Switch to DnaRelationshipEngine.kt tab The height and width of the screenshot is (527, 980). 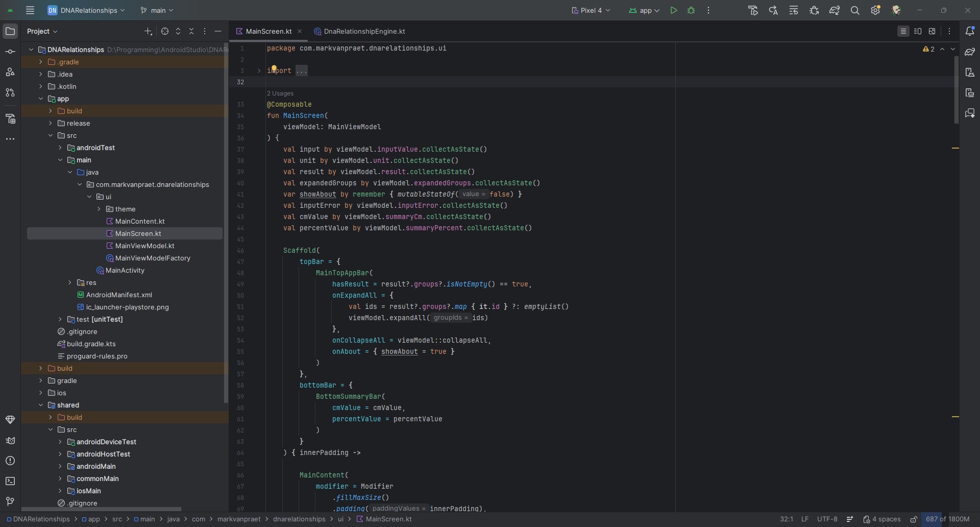click(x=364, y=31)
